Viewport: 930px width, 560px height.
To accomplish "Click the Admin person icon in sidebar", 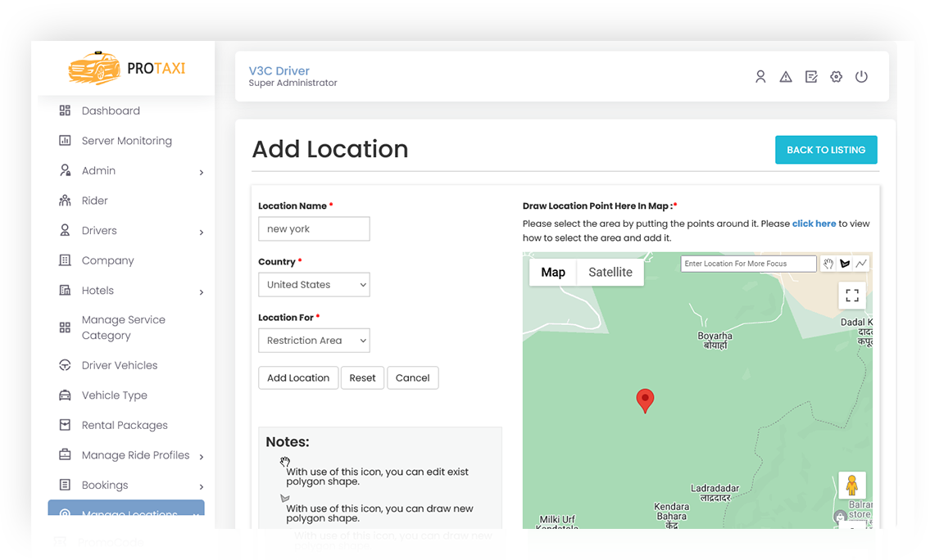I will pos(65,170).
